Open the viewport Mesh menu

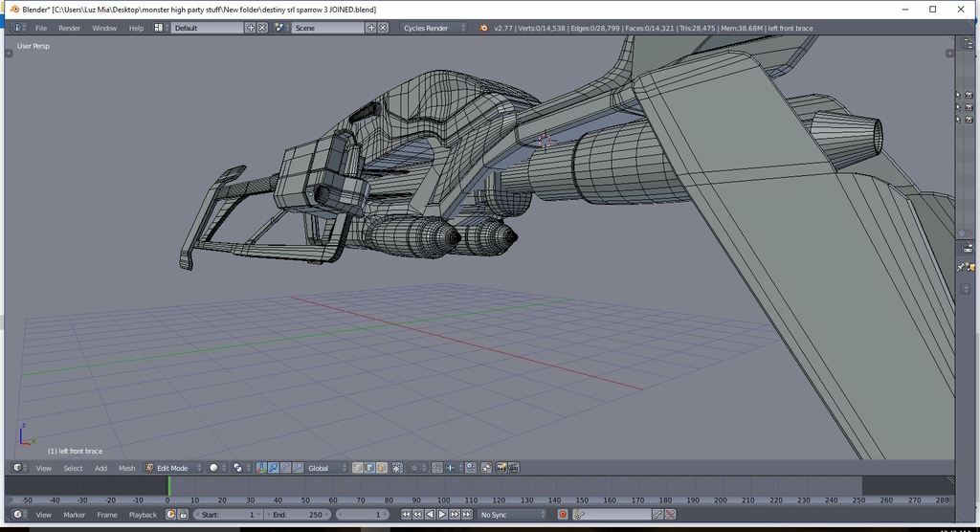coord(127,468)
